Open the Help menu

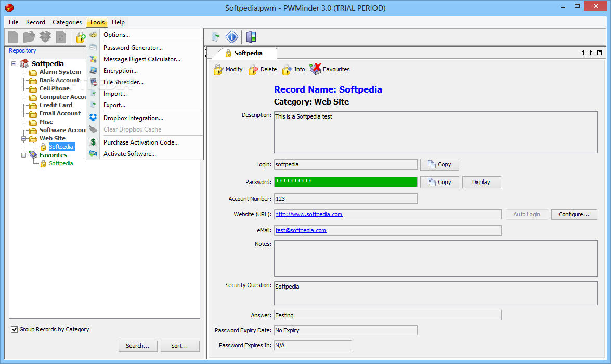[x=118, y=22]
